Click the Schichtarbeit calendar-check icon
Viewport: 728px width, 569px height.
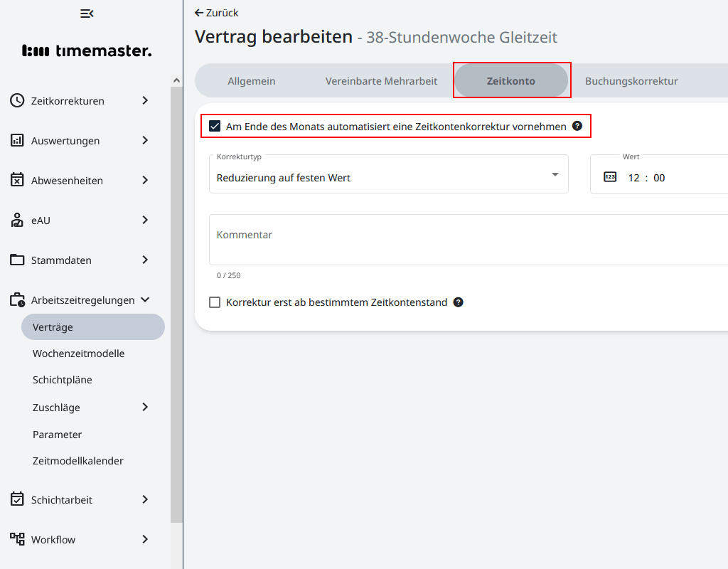click(x=17, y=500)
